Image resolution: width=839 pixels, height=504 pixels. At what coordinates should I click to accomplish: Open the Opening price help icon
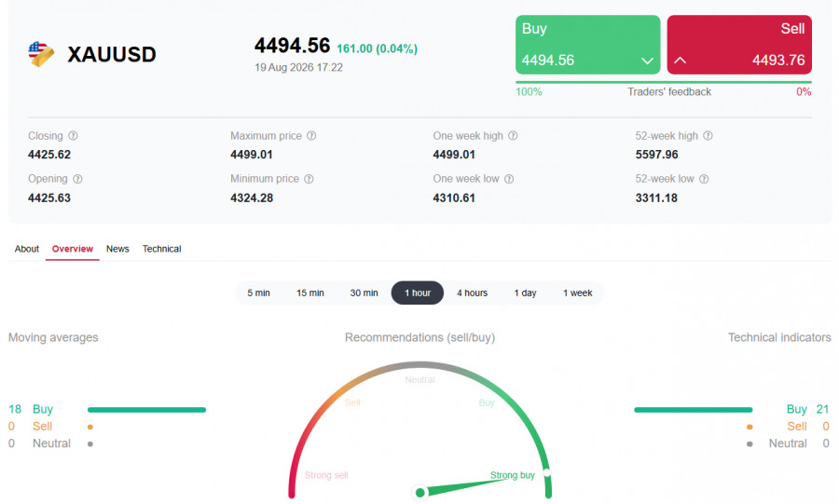(x=77, y=179)
